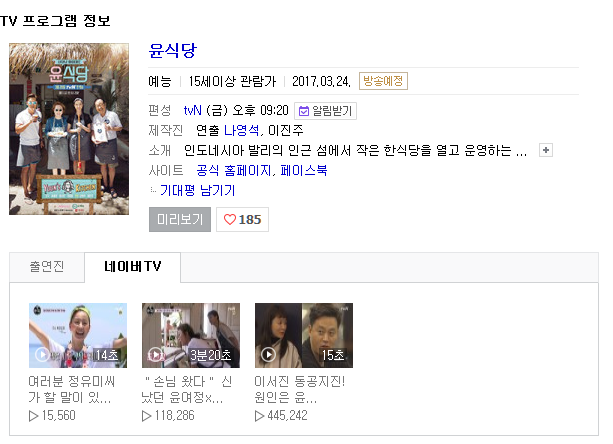Image resolution: width=613 pixels, height=444 pixels.
Task: Open video titled 이서진 동공지진
Action: coord(299,389)
